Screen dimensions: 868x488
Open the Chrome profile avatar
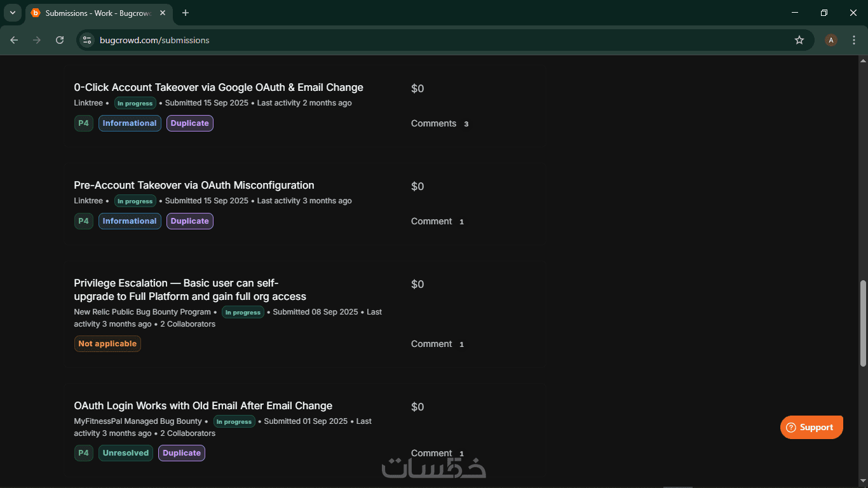831,40
